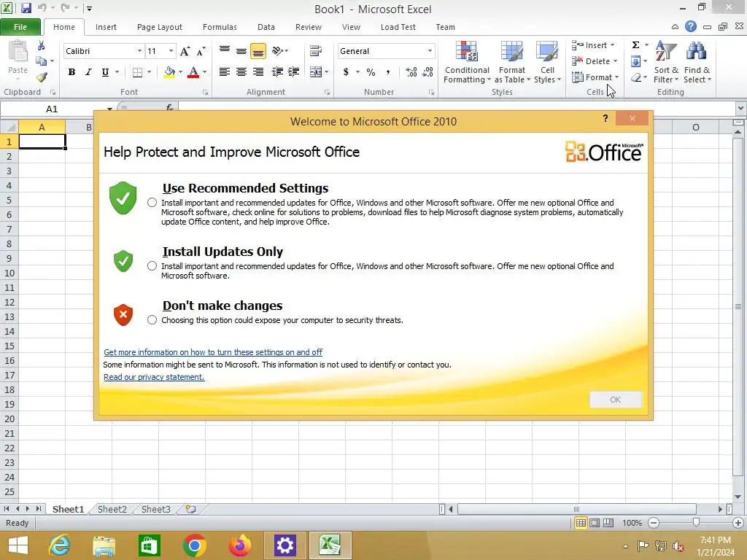Image resolution: width=747 pixels, height=560 pixels.
Task: Click the Format Painter brush icon
Action: pyautogui.click(x=42, y=77)
